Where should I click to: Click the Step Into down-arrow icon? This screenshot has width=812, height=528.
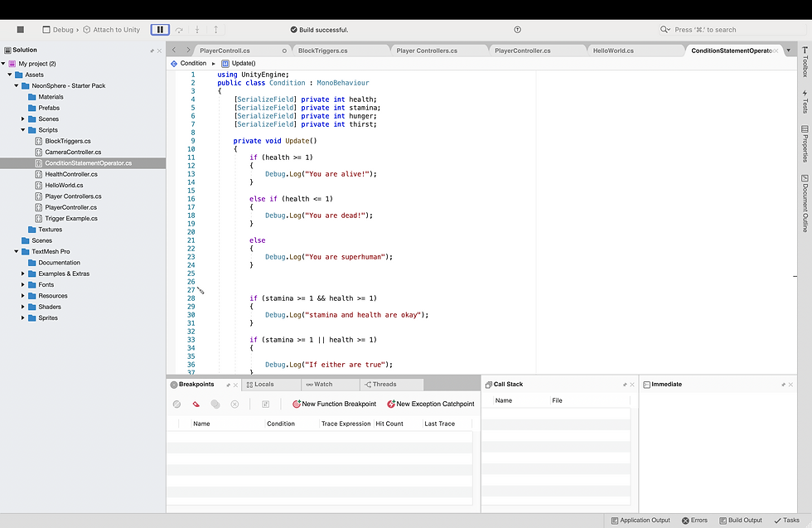click(197, 30)
